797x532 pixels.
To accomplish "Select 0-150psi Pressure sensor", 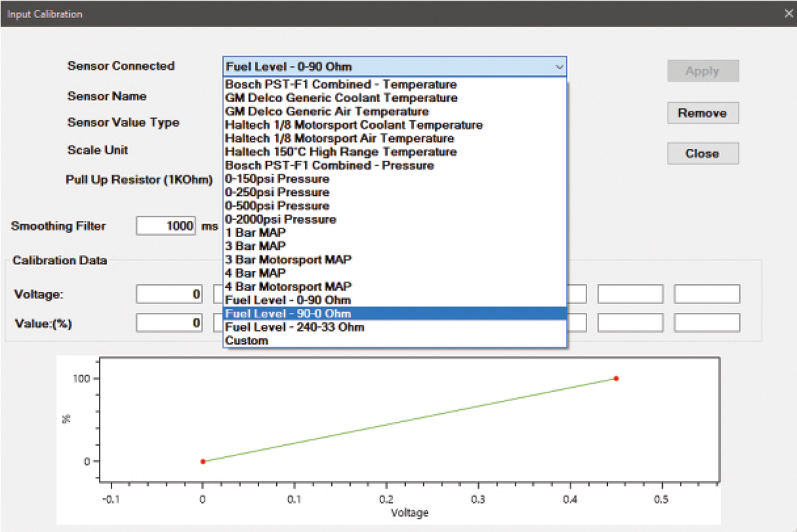I will click(x=395, y=179).
